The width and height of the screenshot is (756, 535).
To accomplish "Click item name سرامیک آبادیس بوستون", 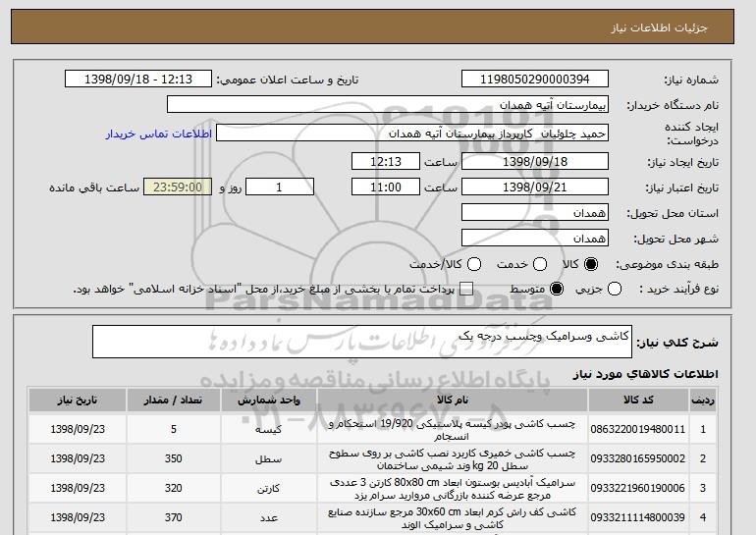I will click(452, 489).
